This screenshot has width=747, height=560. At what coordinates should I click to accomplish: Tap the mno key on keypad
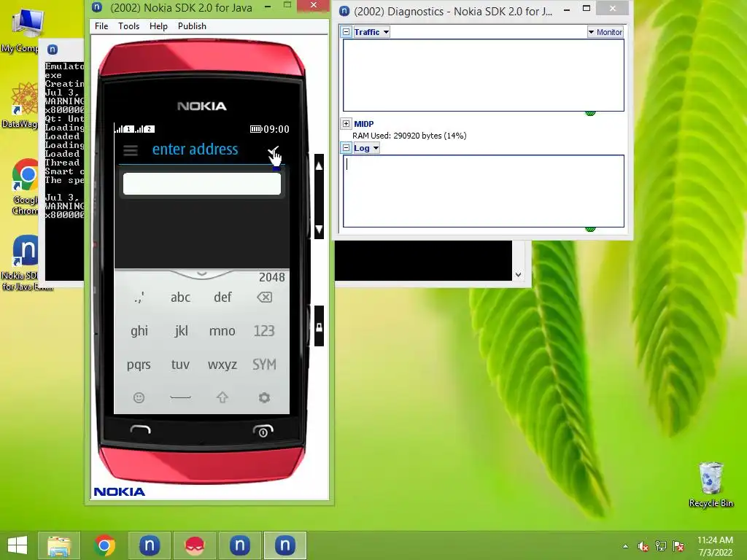point(222,331)
